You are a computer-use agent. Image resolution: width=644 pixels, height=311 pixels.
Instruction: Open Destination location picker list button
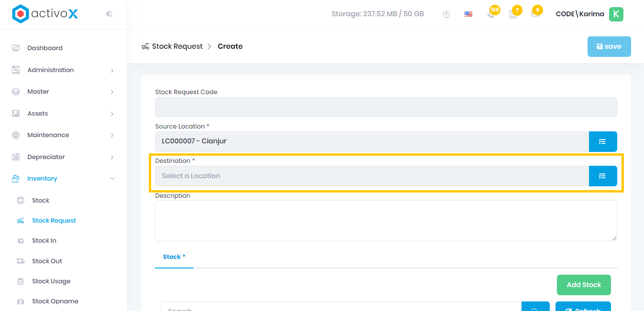point(602,176)
